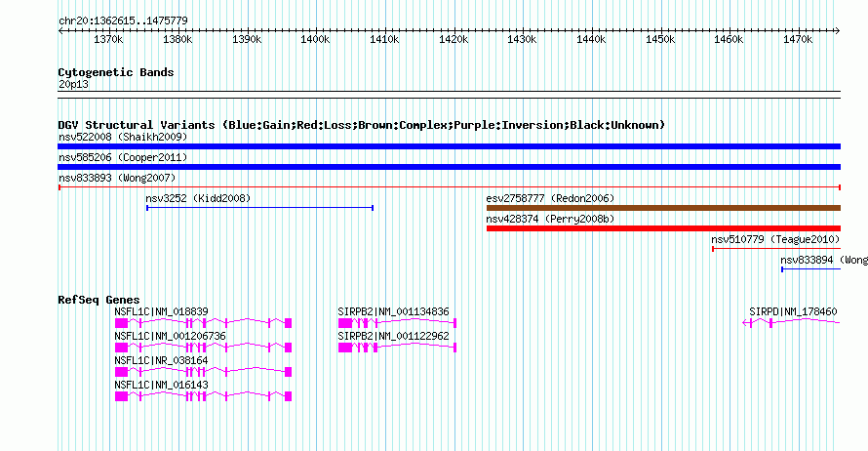868x451 pixels.
Task: Open the NSFL1C|NM_016143 label
Action: pos(161,385)
